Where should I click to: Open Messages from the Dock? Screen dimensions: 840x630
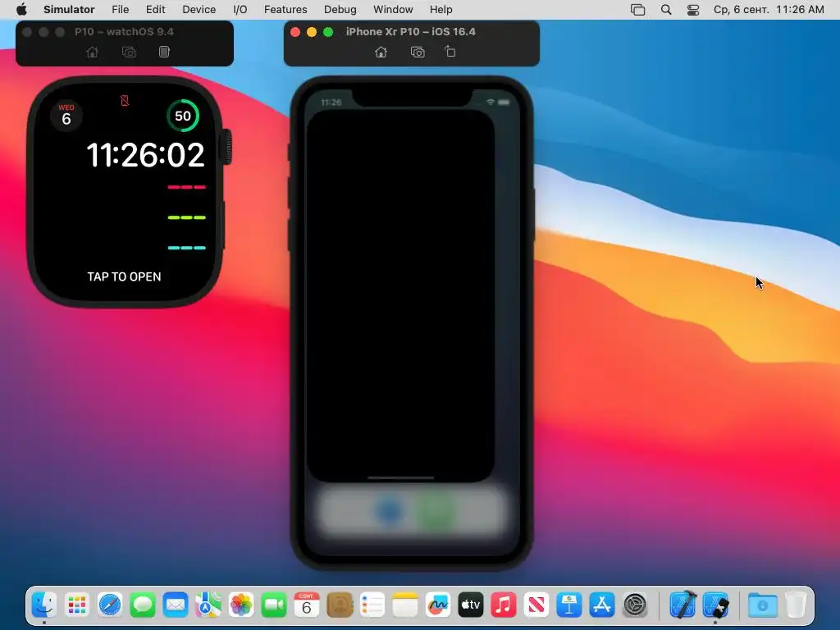143,605
